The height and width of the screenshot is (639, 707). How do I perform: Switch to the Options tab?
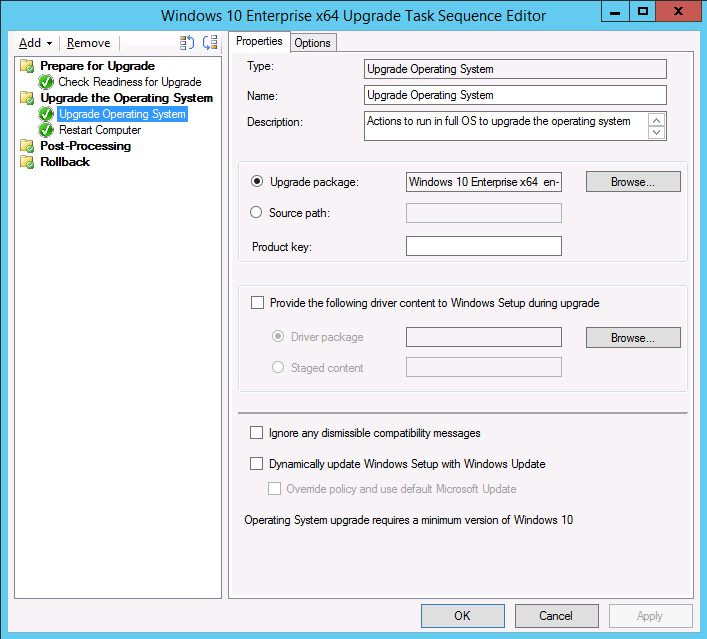312,42
